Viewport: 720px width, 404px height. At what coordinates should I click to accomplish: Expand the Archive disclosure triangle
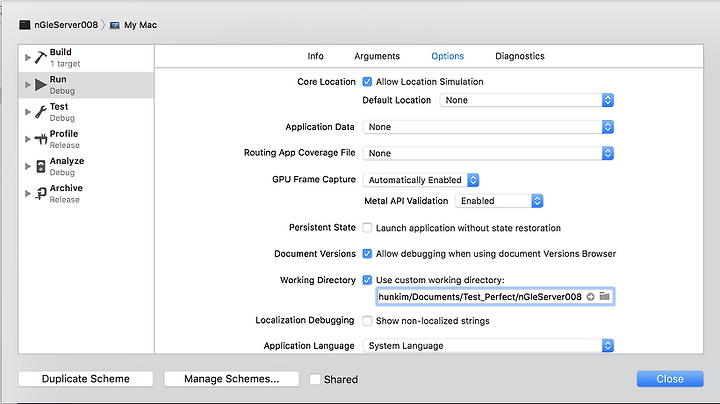coord(28,193)
